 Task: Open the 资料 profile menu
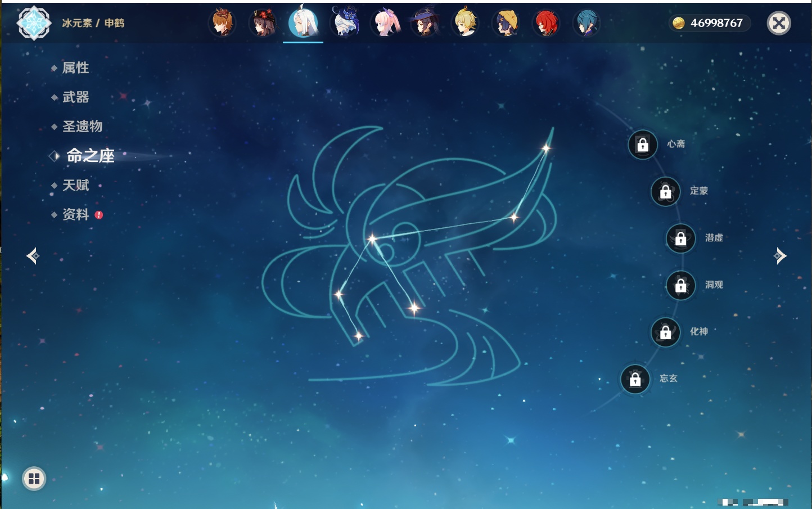coord(75,214)
